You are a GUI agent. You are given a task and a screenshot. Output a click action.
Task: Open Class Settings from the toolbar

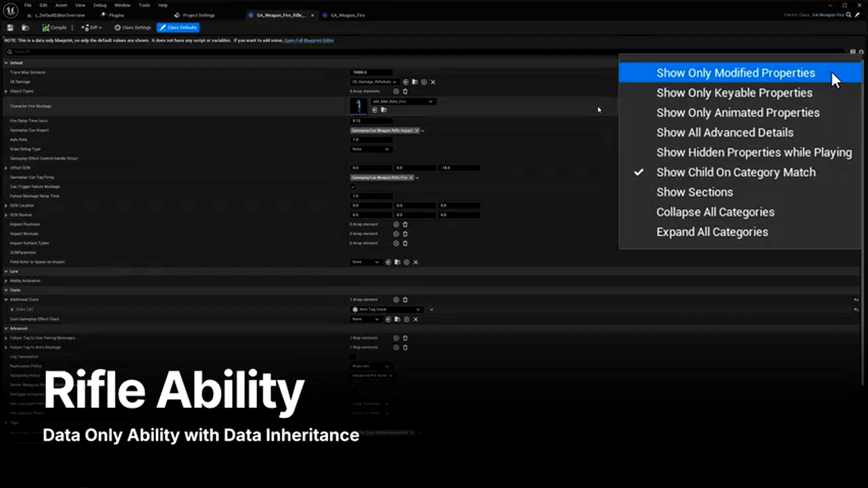[133, 28]
